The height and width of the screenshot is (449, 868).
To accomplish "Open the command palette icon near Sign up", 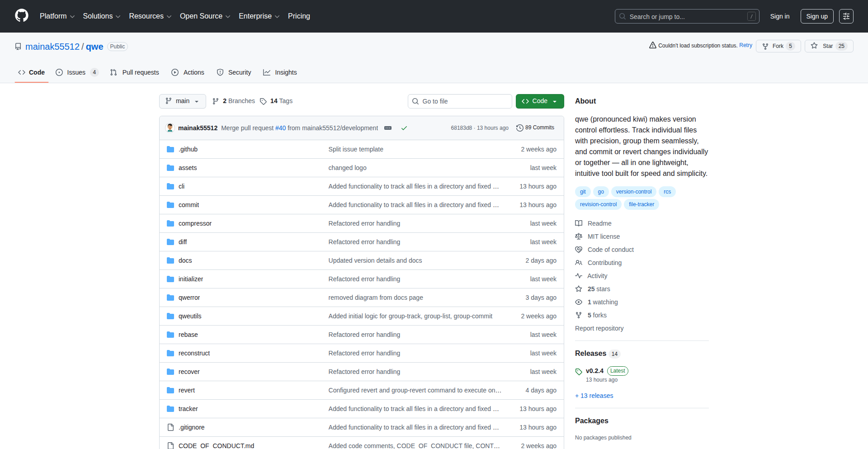I will click(x=846, y=16).
